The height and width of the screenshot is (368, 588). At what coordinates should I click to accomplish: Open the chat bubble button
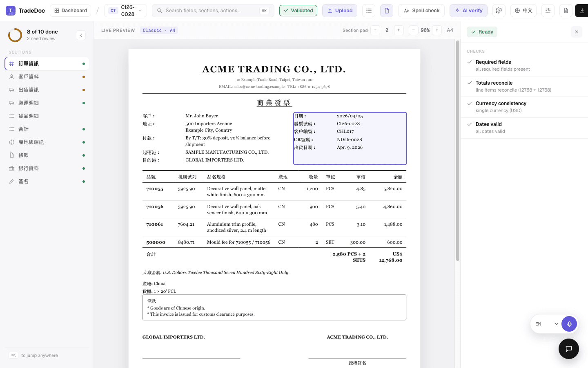point(569,349)
